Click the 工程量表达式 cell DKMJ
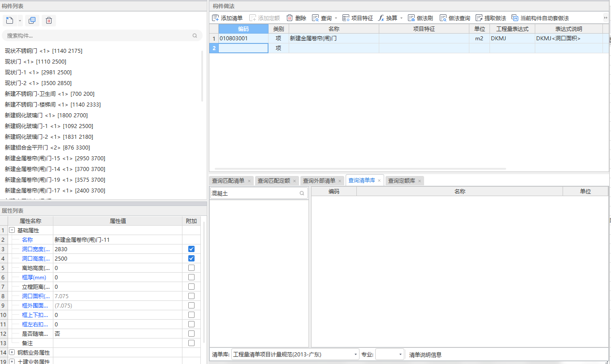 (512, 39)
